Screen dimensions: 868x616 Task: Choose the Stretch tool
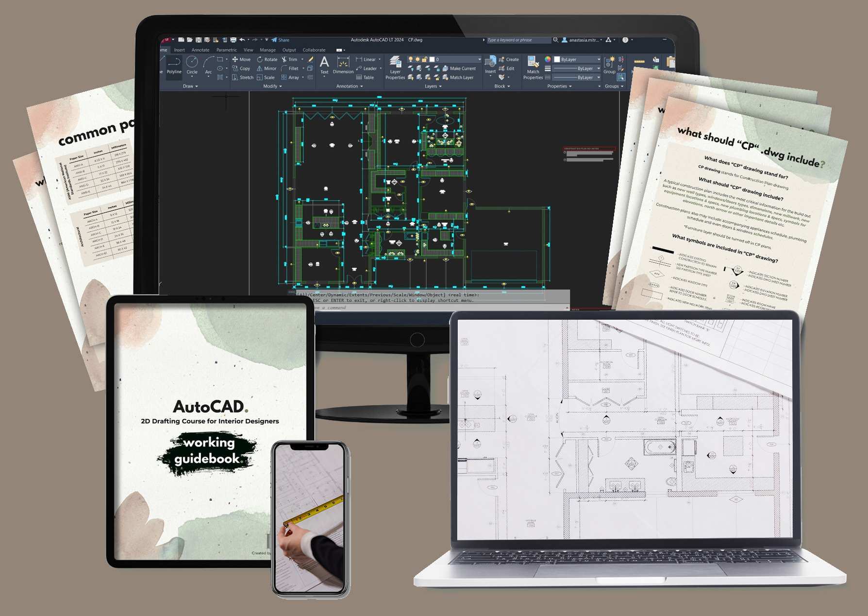coord(243,77)
